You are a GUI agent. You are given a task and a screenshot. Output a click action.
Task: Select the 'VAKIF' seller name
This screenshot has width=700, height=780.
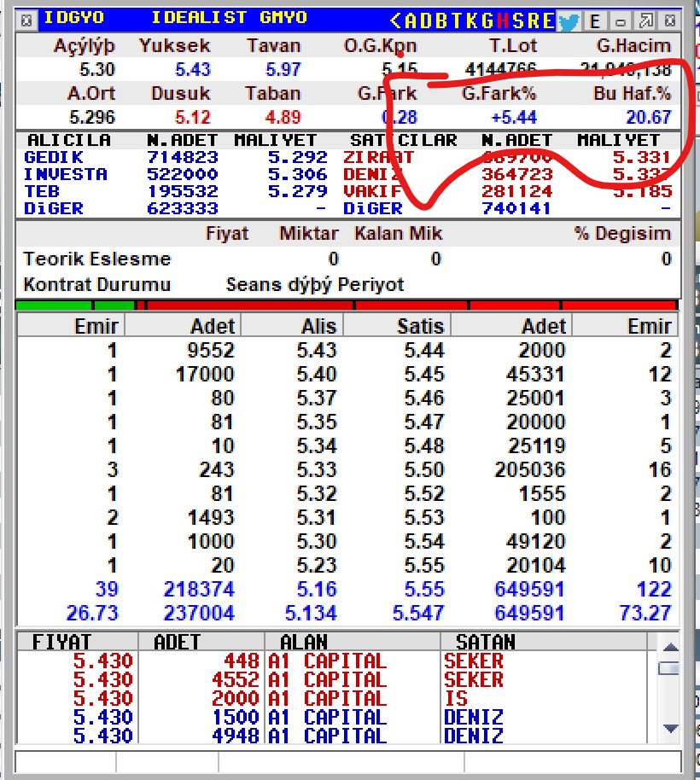click(x=373, y=191)
